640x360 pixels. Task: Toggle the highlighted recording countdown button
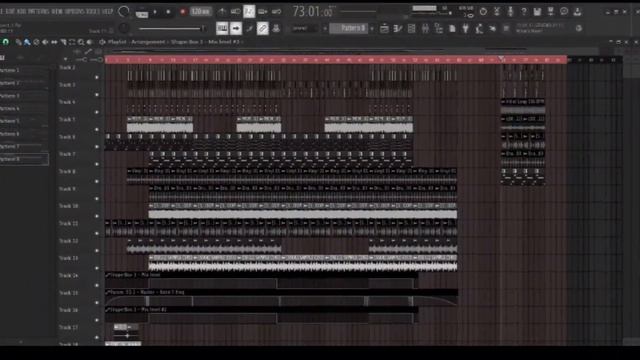(249, 11)
